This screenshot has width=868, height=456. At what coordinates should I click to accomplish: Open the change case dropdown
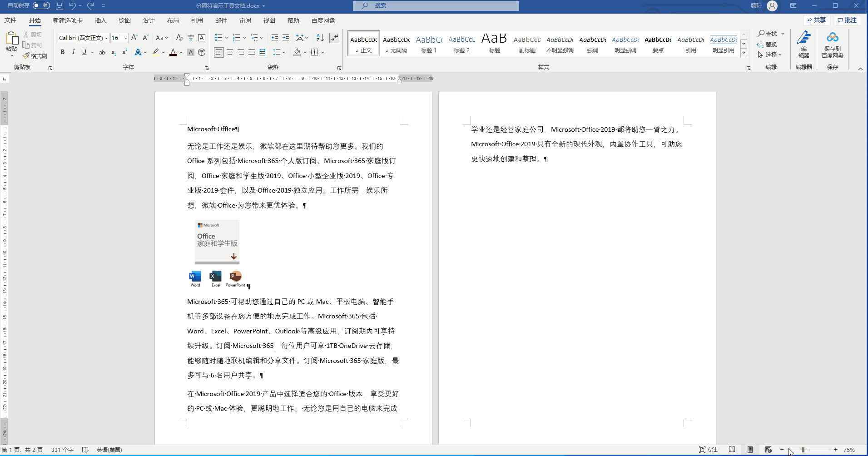[x=162, y=38]
